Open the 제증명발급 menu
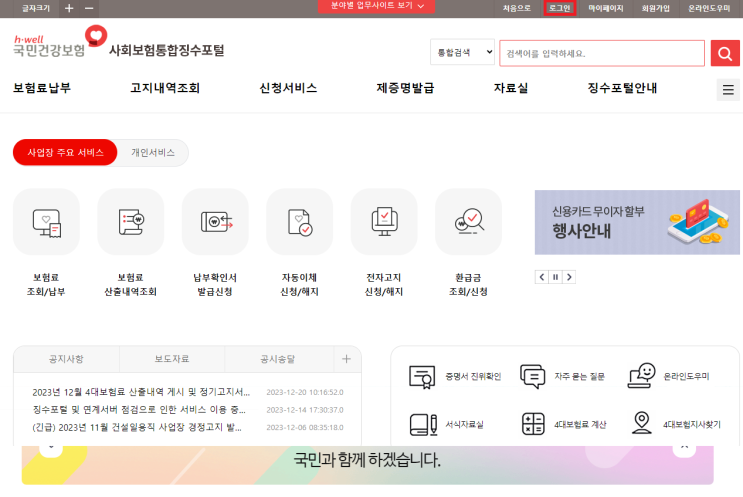Image resolution: width=743 pixels, height=497 pixels. click(x=405, y=88)
